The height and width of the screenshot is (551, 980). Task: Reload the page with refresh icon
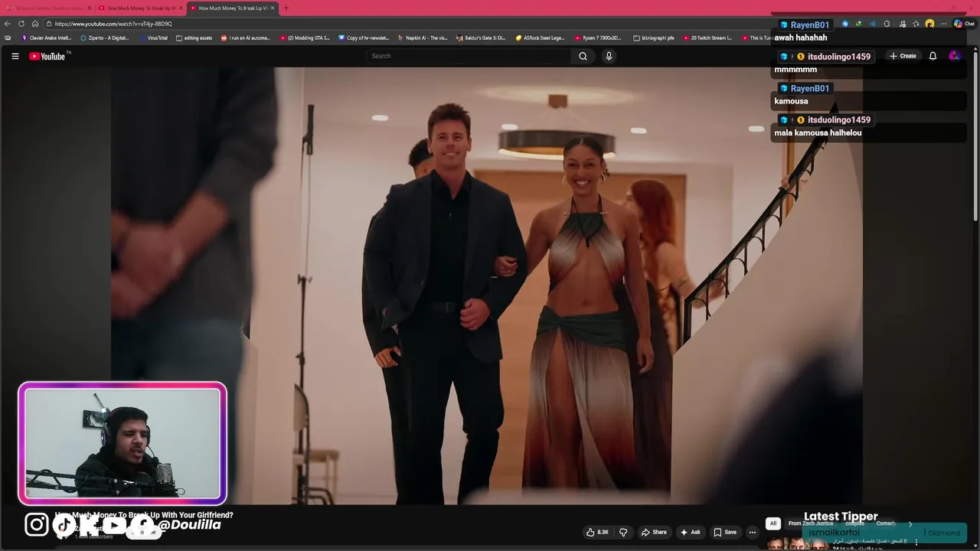21,24
